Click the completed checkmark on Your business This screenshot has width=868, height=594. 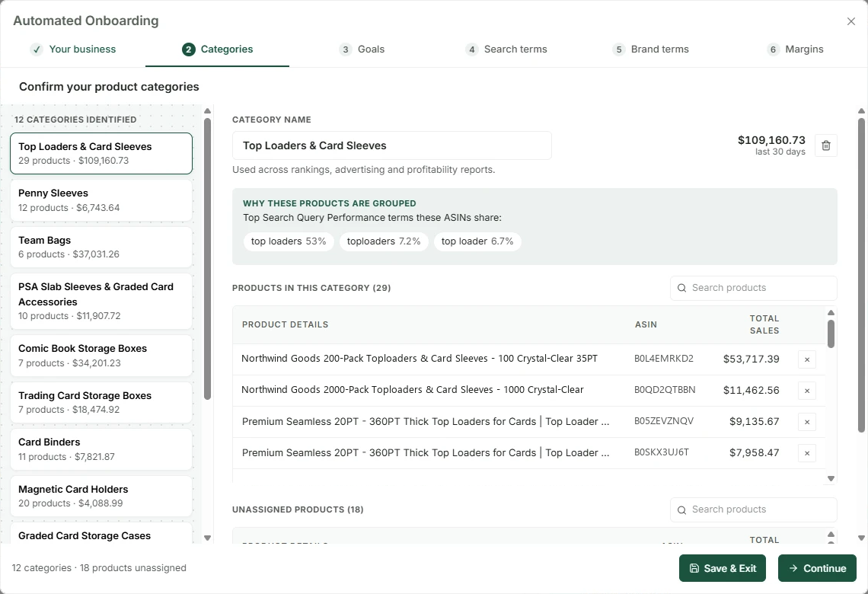37,49
